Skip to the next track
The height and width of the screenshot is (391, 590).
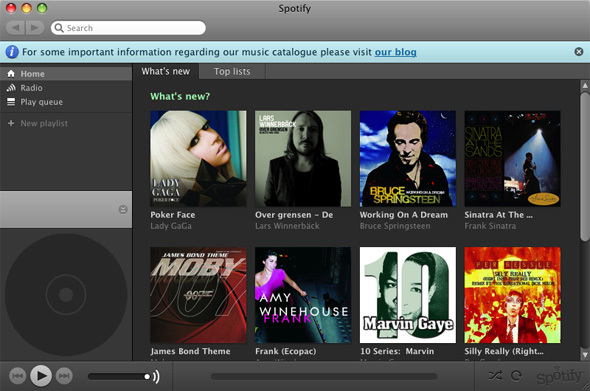click(x=64, y=376)
